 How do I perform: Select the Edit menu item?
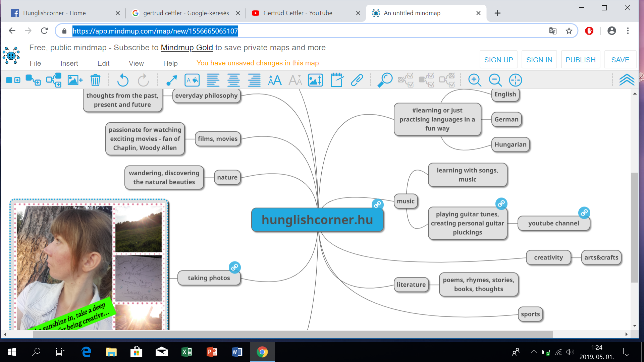(103, 63)
